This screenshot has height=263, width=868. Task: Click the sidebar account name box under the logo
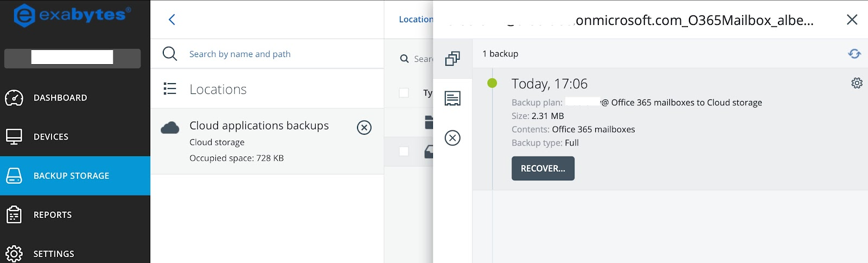(72, 58)
